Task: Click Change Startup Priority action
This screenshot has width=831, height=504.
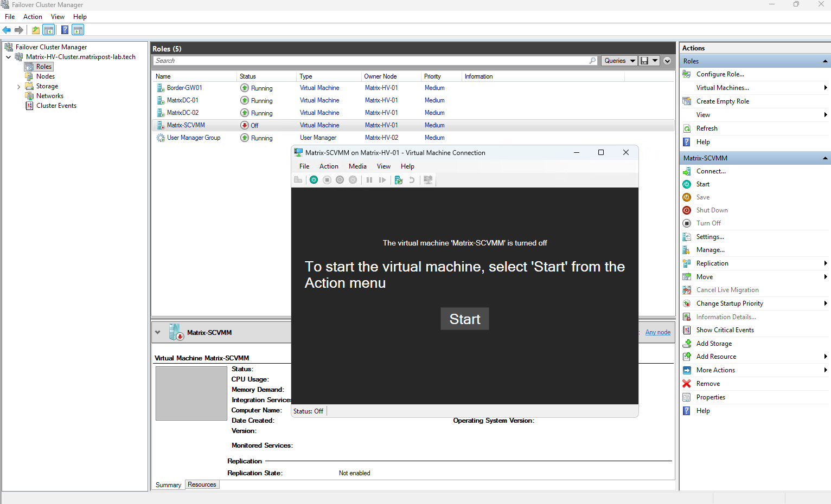Action: (730, 303)
